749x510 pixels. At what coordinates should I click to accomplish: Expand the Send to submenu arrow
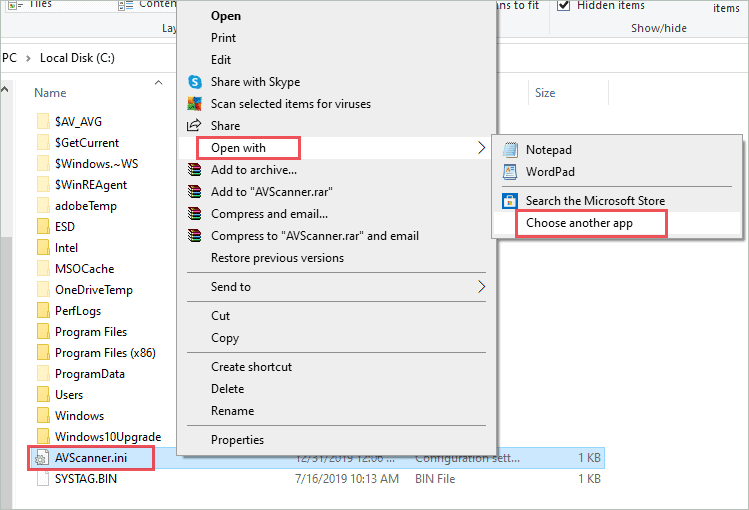click(x=481, y=287)
